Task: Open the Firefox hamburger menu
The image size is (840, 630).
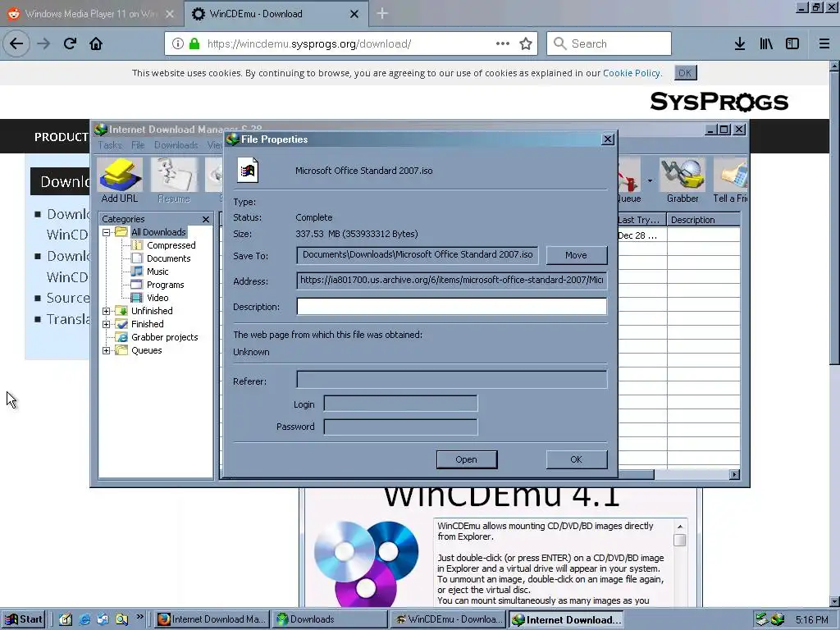Action: click(824, 43)
